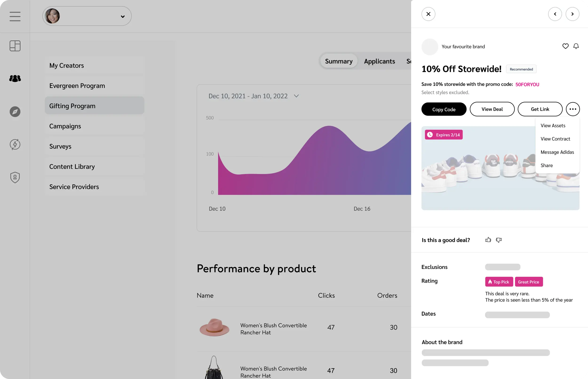The height and width of the screenshot is (379, 588).
Task: Click the dashboard layout sidebar icon
Action: point(15,46)
